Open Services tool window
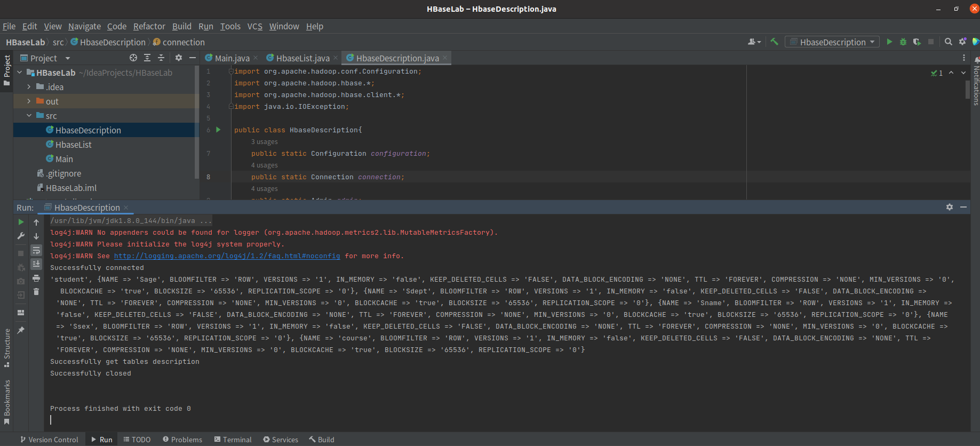 click(x=281, y=440)
